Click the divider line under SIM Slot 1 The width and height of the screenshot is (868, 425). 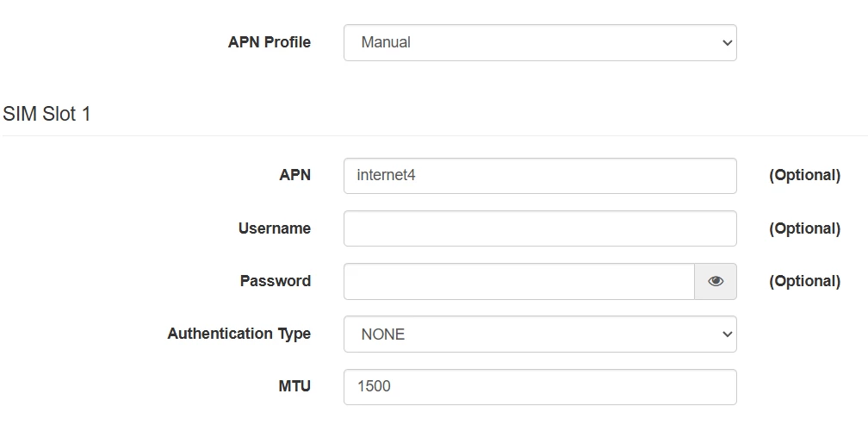[x=434, y=135]
